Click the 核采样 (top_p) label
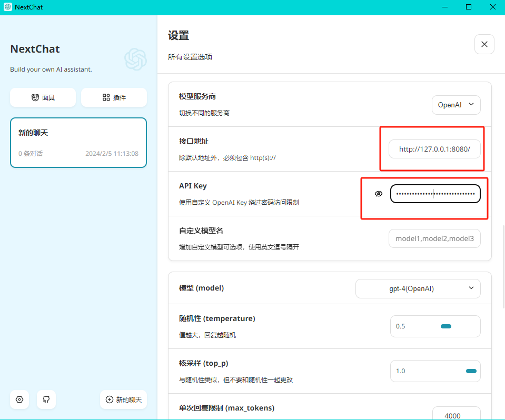 click(x=204, y=363)
